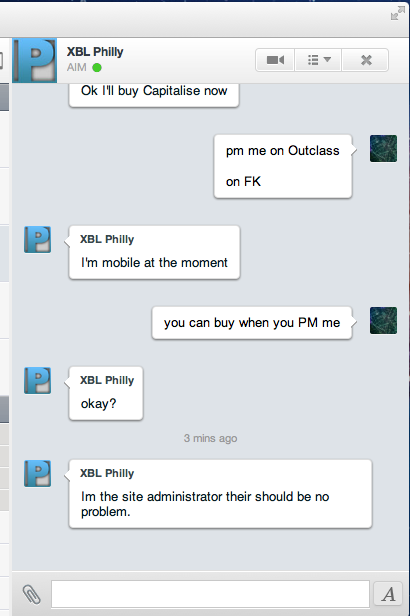This screenshot has height=616, width=410.
Task: Open the chat options list dropdown
Action: pyautogui.click(x=318, y=60)
